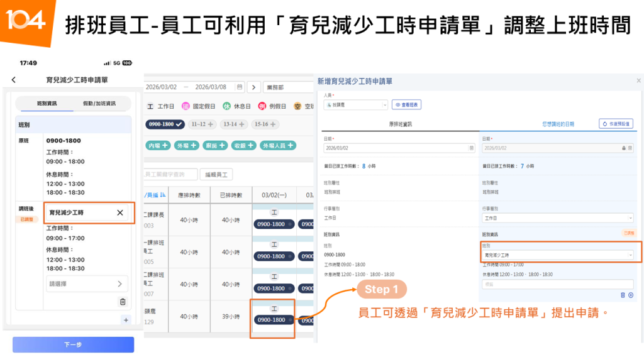Tap the trash icon in mobile form
The width and height of the screenshot is (644, 362).
(x=123, y=302)
